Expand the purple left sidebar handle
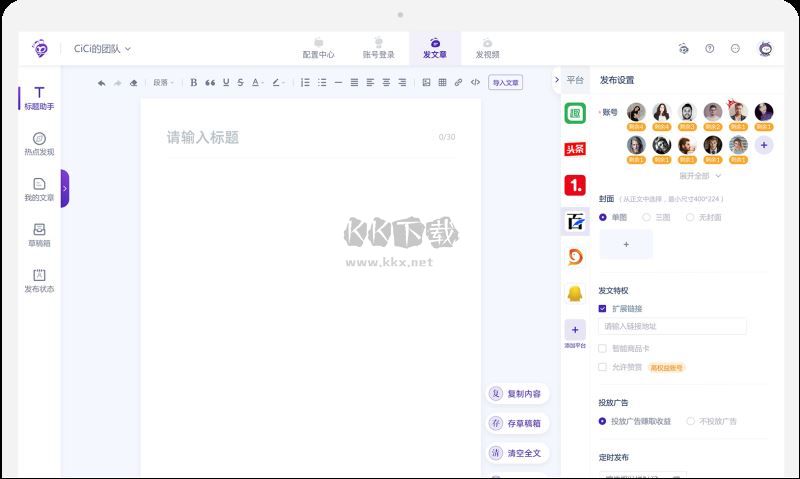Viewport: 800px width, 479px height. click(65, 189)
